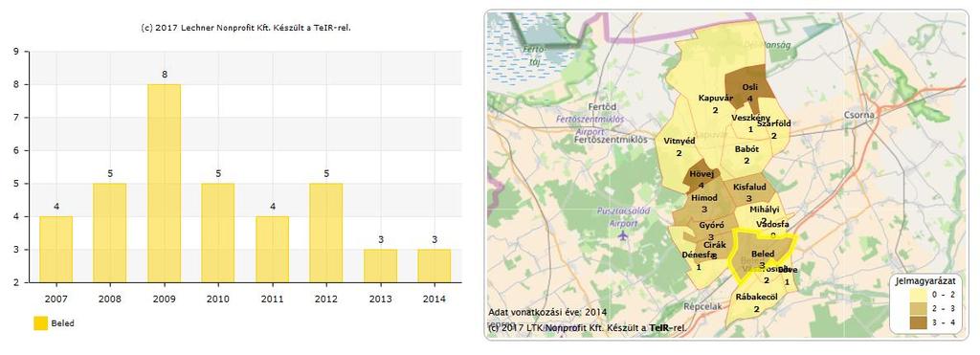980x355 pixels.
Task: Click the Jelmagyarázat legend title
Action: 924,280
